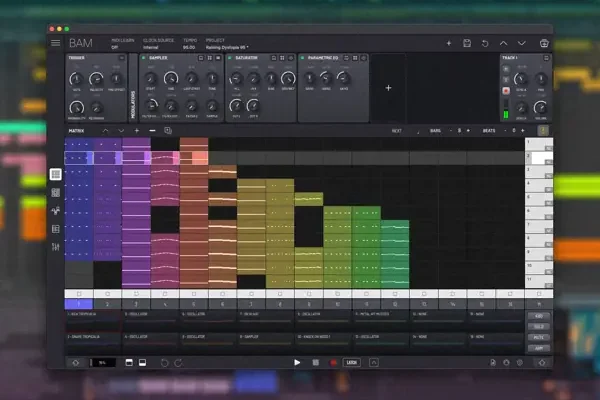Adjust the Trigger Rate knob
This screenshot has width=600, height=400.
coord(76,79)
